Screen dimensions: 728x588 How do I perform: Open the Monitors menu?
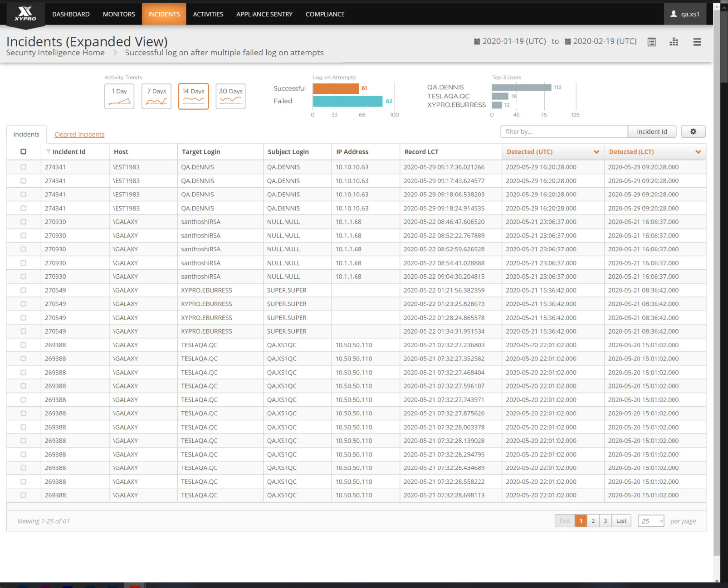click(119, 14)
